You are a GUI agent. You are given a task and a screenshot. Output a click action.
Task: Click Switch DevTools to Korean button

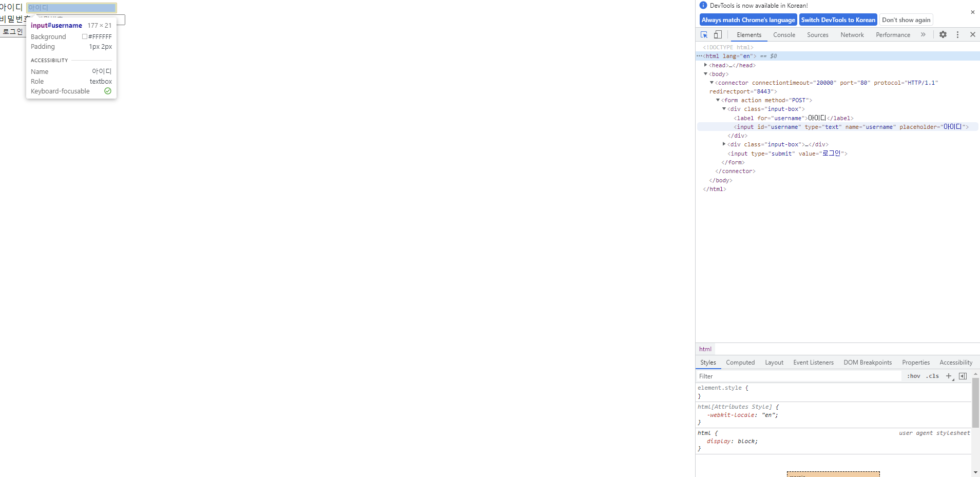(837, 20)
